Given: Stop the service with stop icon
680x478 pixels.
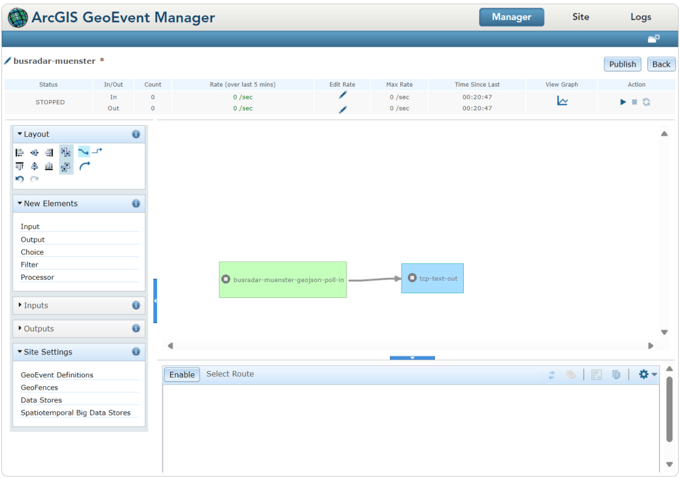Looking at the screenshot, I should 634,102.
